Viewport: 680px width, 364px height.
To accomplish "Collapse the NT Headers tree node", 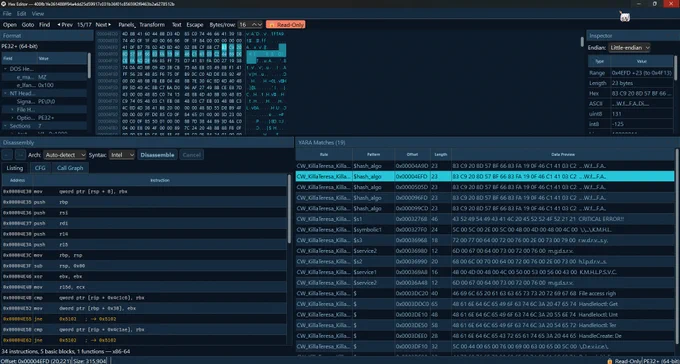I will point(6,93).
